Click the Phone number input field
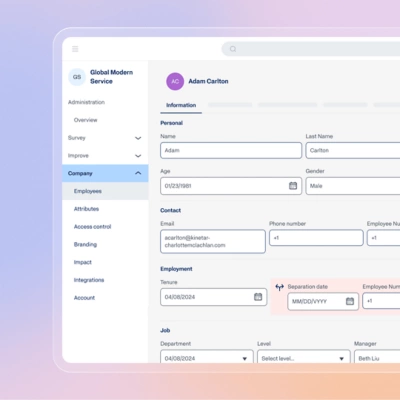This screenshot has height=400, width=400. coord(316,238)
